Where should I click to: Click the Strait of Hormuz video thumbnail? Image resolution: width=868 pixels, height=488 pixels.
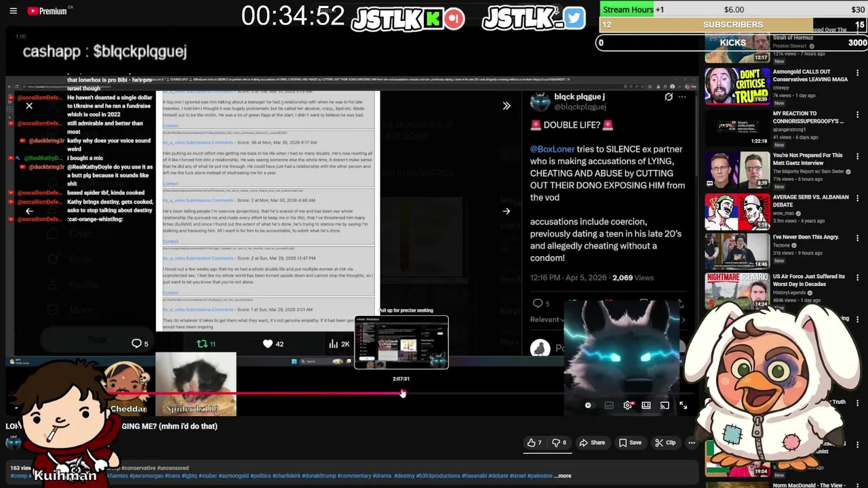(736, 47)
